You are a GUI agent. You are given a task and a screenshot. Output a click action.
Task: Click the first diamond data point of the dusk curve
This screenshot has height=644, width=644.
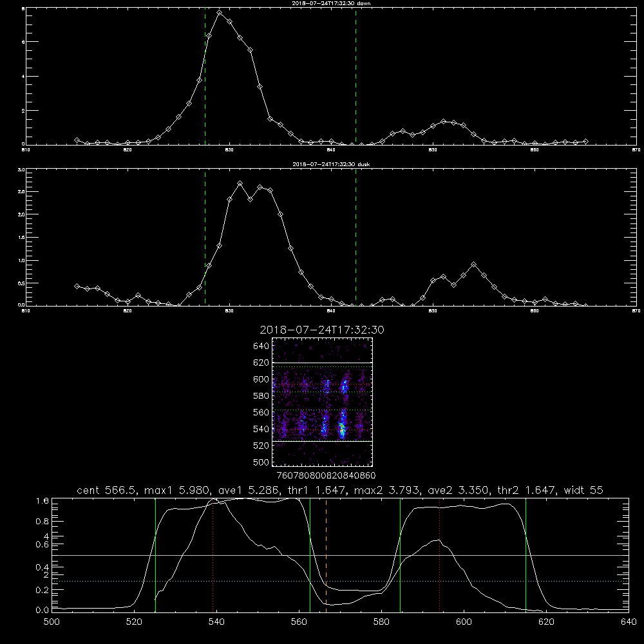tap(77, 287)
